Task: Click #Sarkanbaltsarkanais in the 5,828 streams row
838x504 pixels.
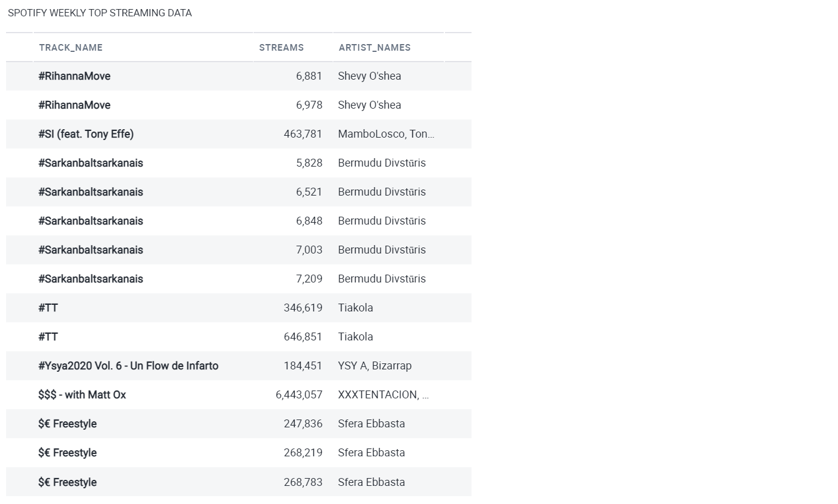Action: (x=91, y=163)
